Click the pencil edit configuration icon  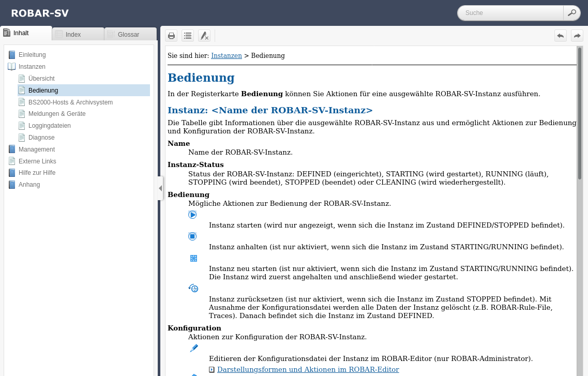(194, 348)
